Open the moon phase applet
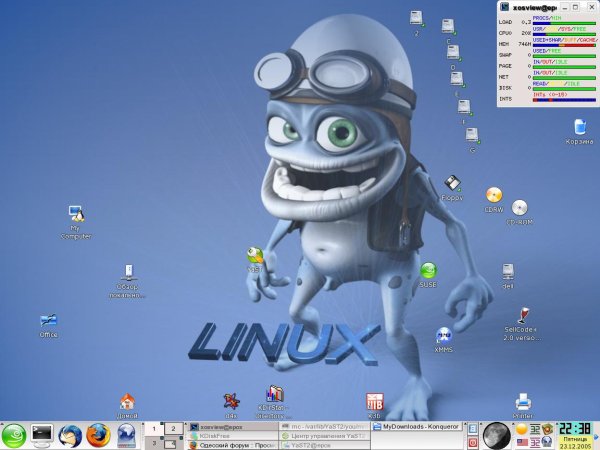600x450 pixels. (x=496, y=436)
